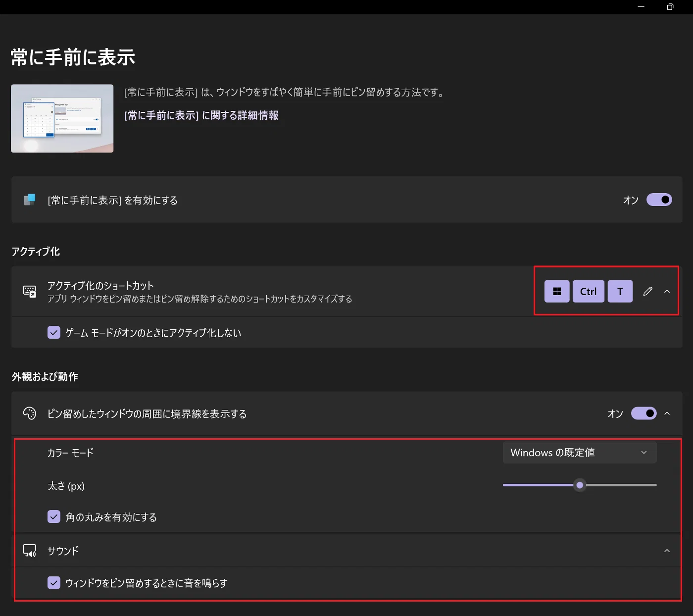Click the Ctrl key in the shortcut display
The height and width of the screenshot is (616, 693).
pos(588,291)
